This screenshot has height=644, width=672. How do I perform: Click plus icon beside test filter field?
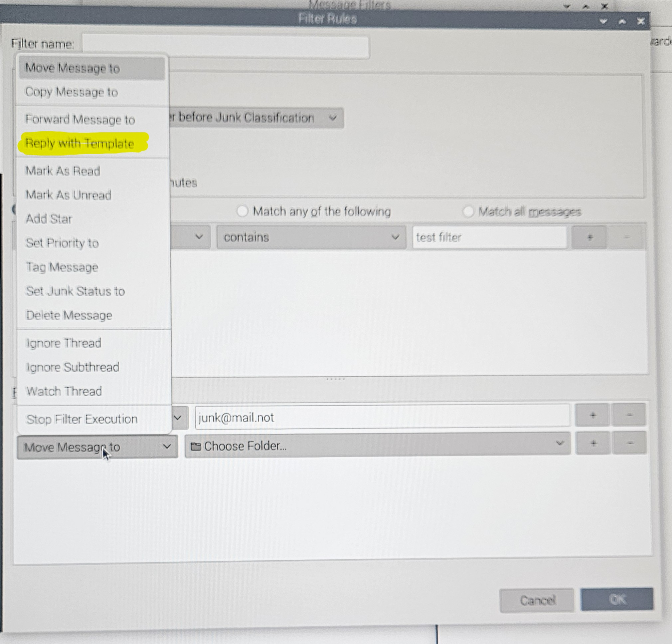click(589, 237)
